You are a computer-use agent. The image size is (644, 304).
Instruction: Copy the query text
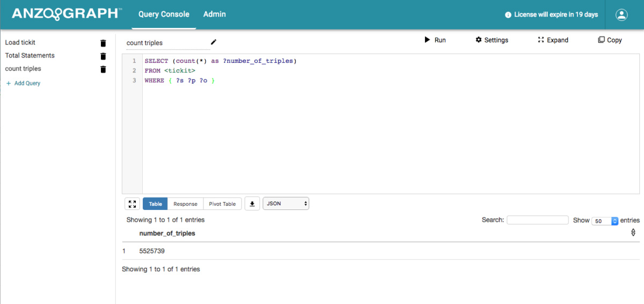(x=610, y=40)
